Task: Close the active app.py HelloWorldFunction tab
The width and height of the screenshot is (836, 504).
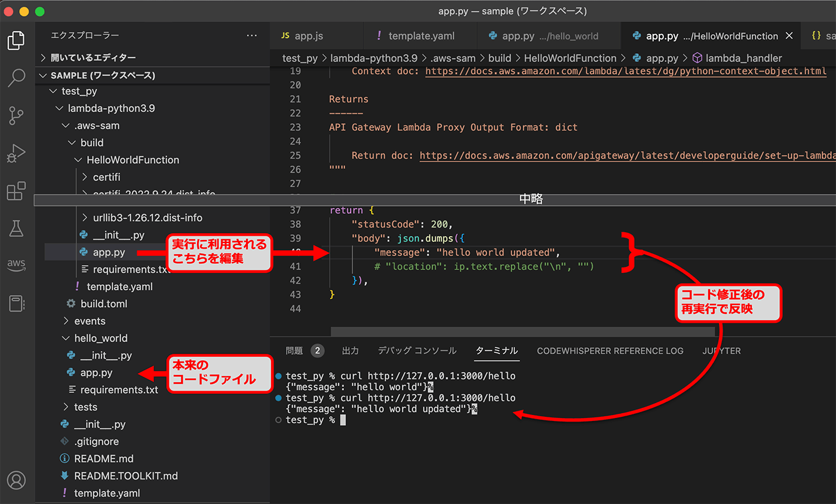Action: pyautogui.click(x=789, y=36)
